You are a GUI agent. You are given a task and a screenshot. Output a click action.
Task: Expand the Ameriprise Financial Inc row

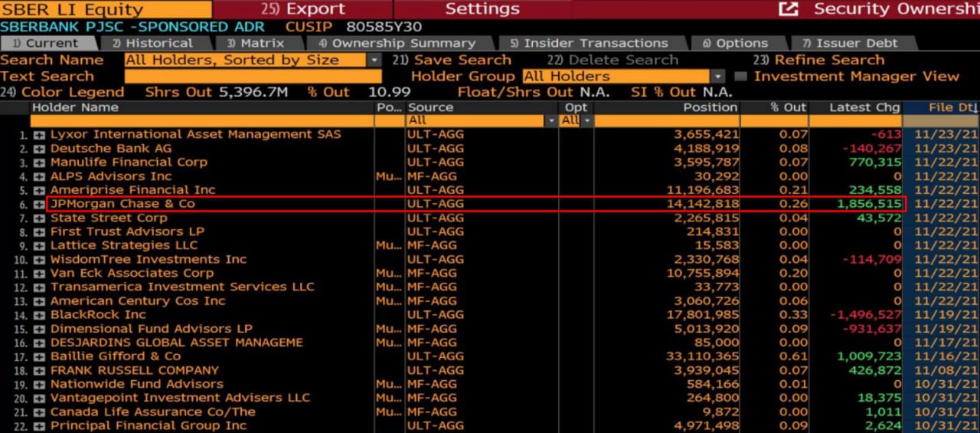(39, 190)
